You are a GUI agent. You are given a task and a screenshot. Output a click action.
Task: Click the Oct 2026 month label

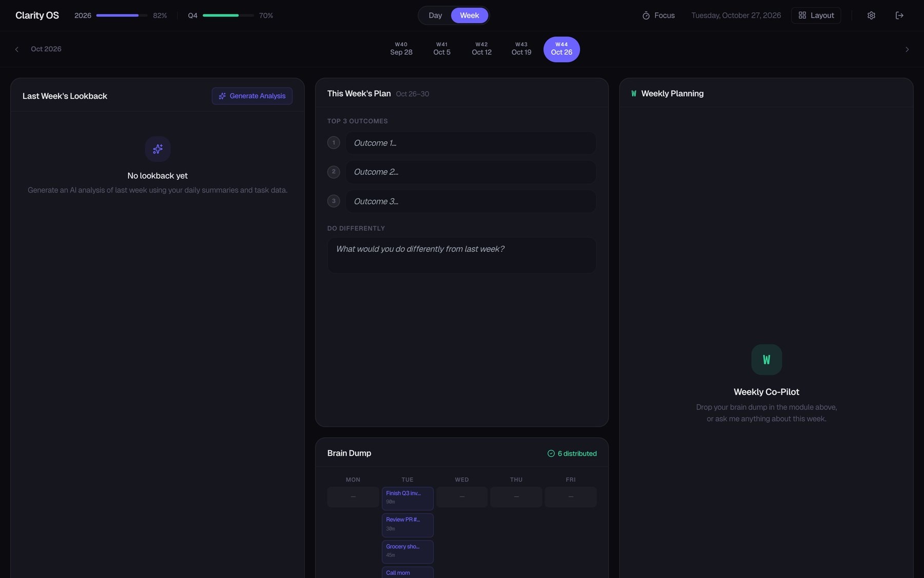(46, 49)
